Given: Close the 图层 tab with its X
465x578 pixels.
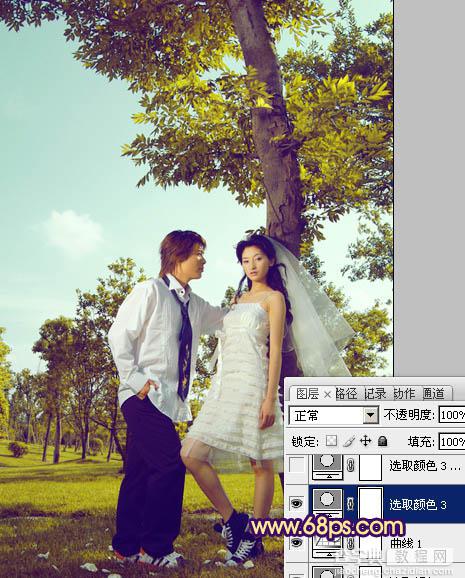Looking at the screenshot, I should (x=327, y=394).
